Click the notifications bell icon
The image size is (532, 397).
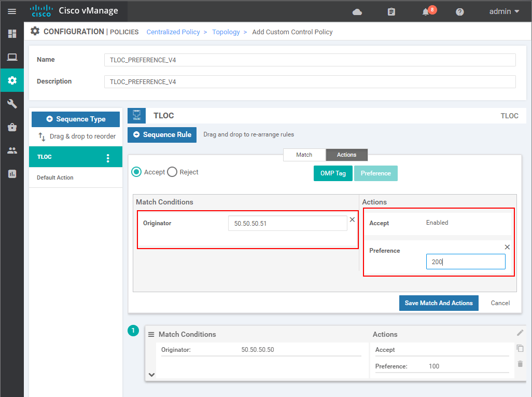pos(426,11)
